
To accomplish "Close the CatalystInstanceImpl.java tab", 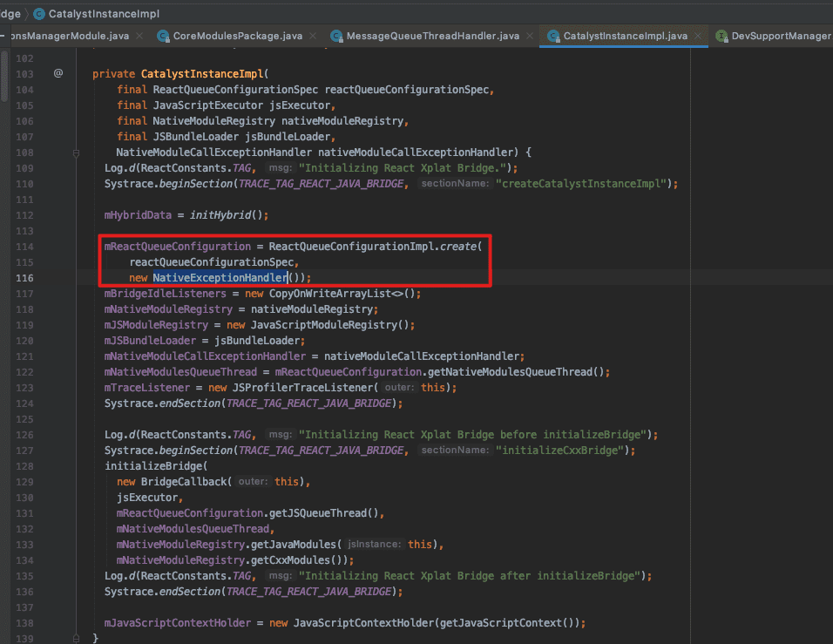I will (x=697, y=36).
